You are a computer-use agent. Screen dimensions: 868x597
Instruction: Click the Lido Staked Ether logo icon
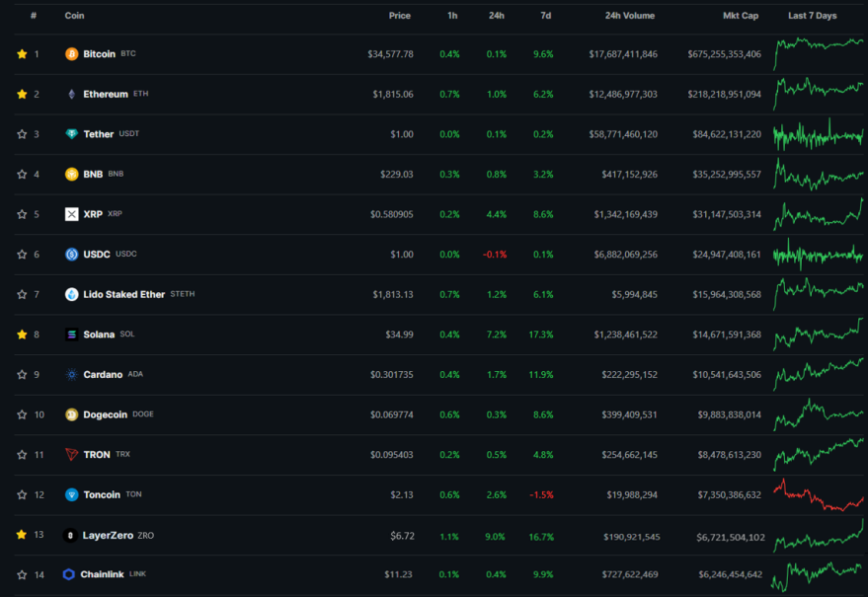(x=71, y=294)
